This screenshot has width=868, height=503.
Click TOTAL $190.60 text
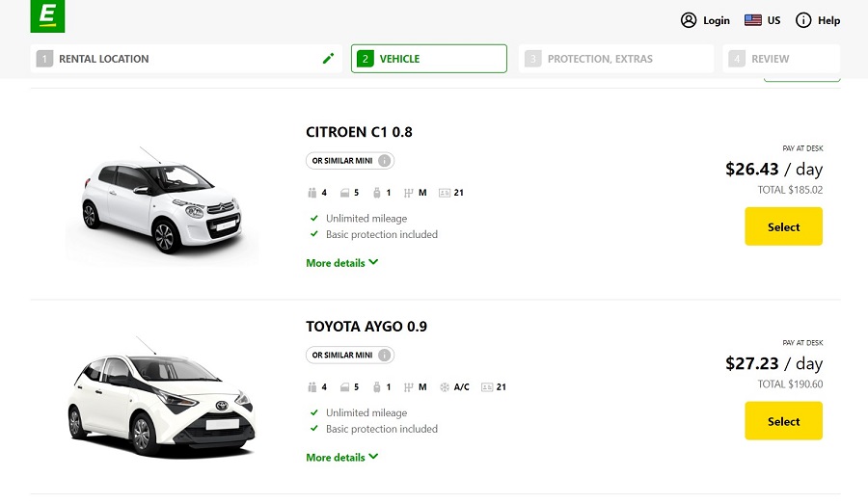[x=790, y=384]
